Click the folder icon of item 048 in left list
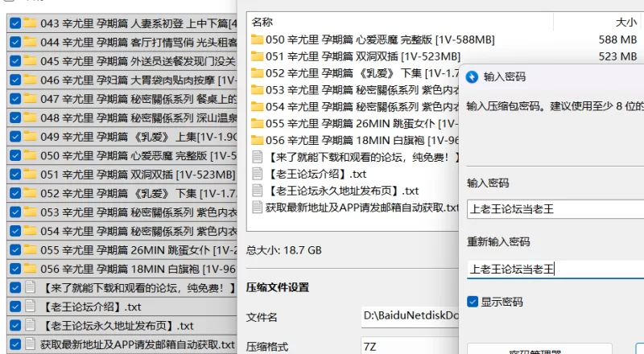This screenshot has width=644, height=354. [30, 117]
